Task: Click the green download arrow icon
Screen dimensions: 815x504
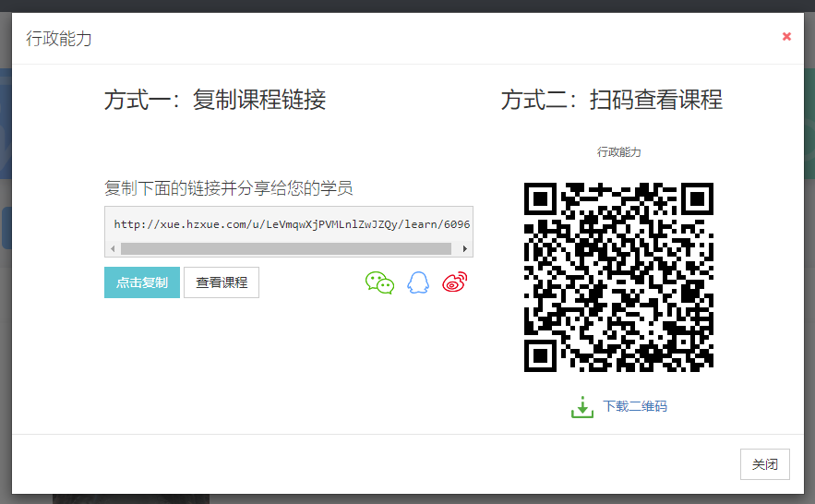Action: tap(582, 407)
